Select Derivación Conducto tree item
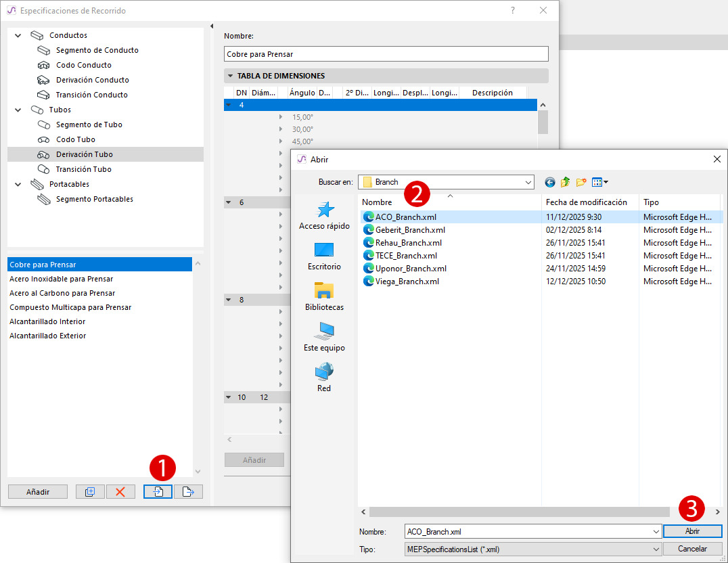Image resolution: width=728 pixels, height=563 pixels. click(x=93, y=80)
